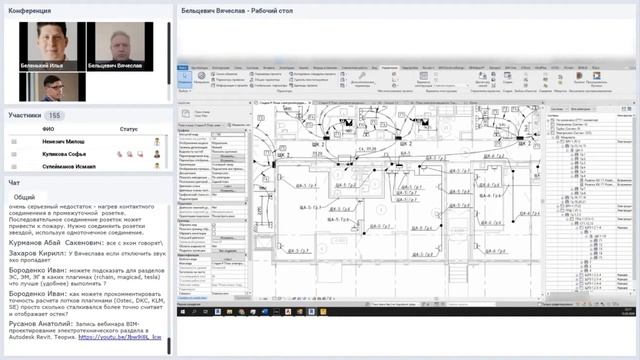Open Единицы проекта settings
Viewport: 640px width, 360px height.
[x=303, y=85]
